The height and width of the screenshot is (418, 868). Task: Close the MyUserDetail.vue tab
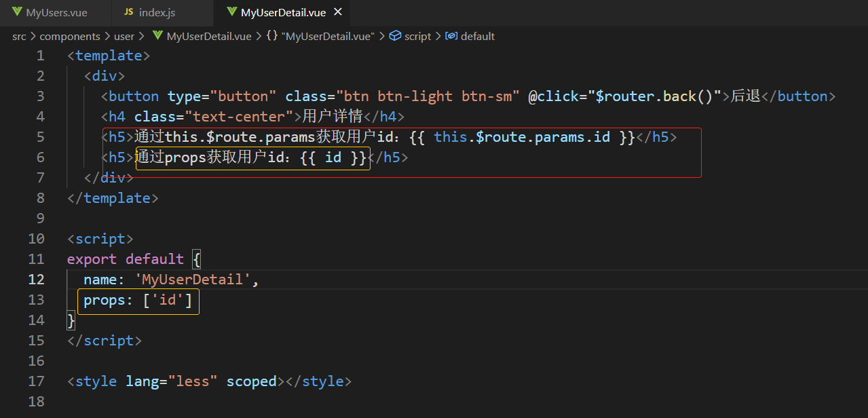click(x=338, y=12)
